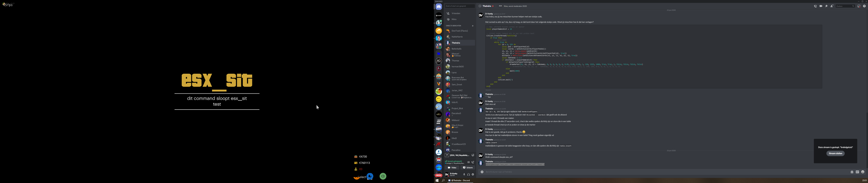Viewport: 868px width, 183px height.
Task: Create a new direct message
Action: (473, 26)
